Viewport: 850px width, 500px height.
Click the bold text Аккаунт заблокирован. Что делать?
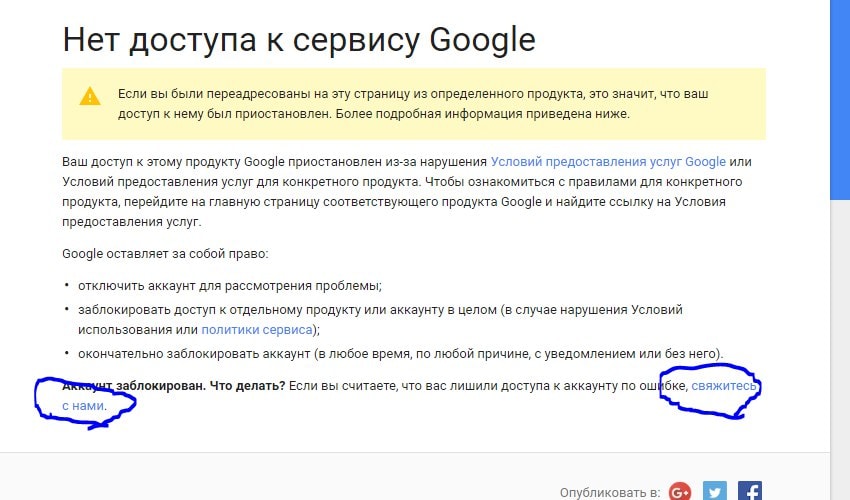[173, 386]
